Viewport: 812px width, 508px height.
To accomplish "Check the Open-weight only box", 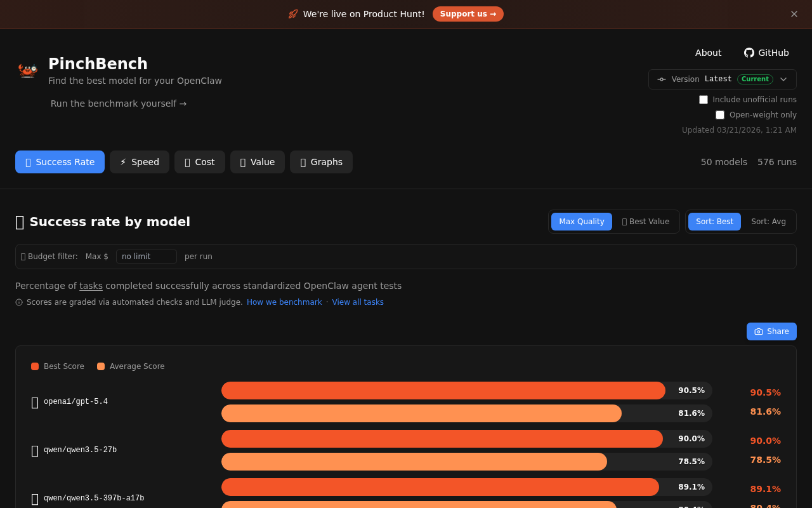I will pyautogui.click(x=720, y=115).
